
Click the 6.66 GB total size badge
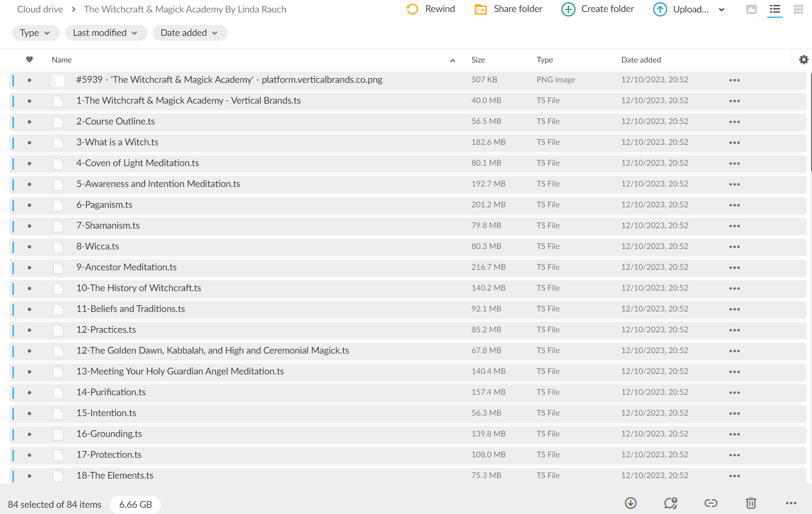pyautogui.click(x=135, y=505)
